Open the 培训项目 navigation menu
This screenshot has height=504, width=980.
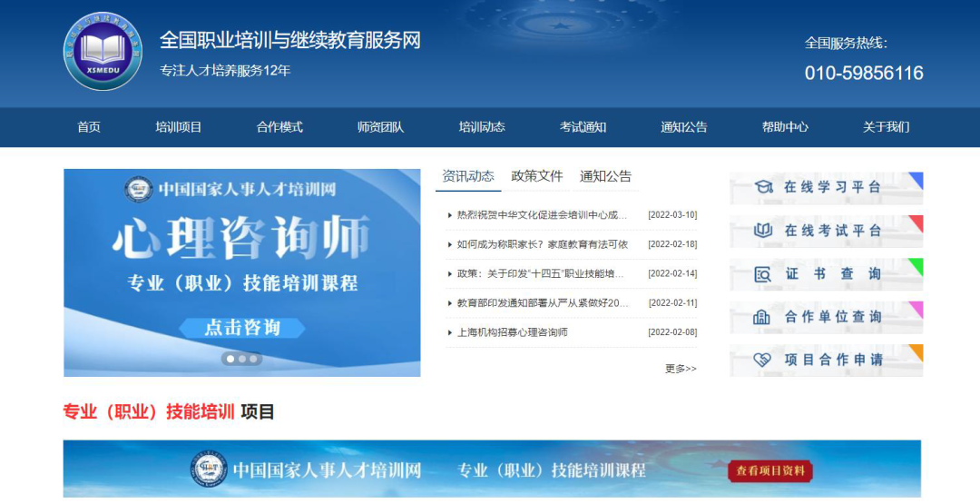tap(179, 127)
